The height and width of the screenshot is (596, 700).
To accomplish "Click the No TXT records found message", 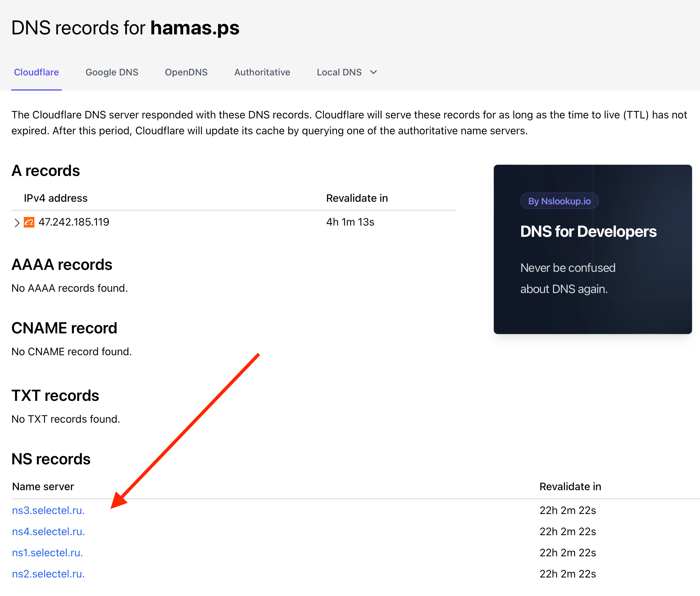I will point(66,419).
